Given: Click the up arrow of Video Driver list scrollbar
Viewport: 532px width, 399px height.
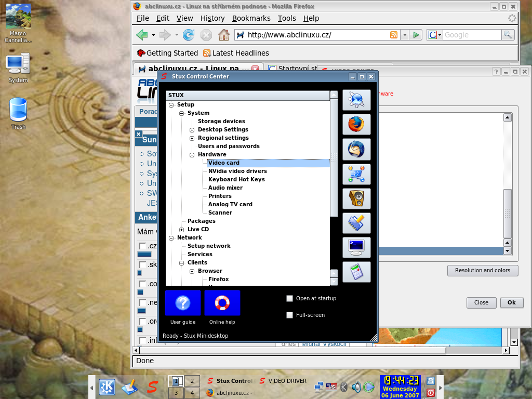Looking at the screenshot, I should (507, 117).
